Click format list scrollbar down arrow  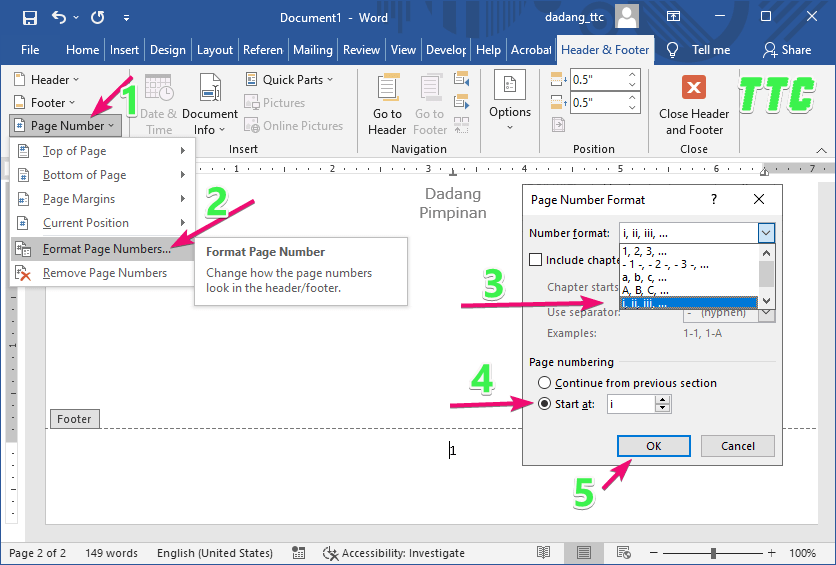[766, 301]
